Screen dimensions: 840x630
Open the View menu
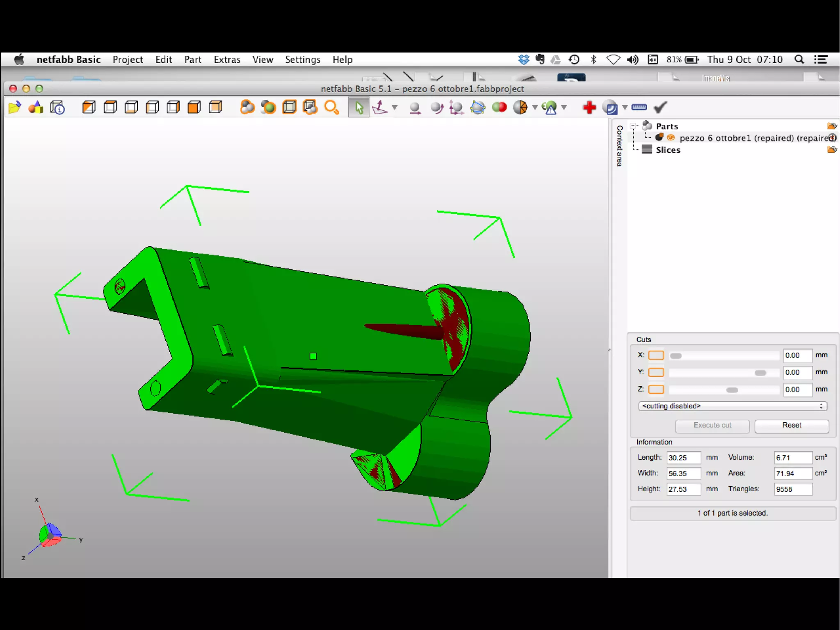[262, 60]
